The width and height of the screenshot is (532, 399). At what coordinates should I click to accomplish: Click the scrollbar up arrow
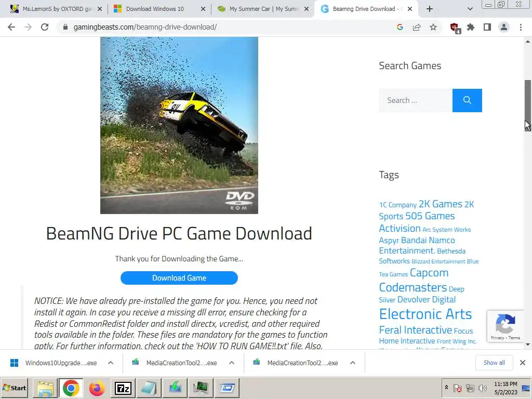528,42
